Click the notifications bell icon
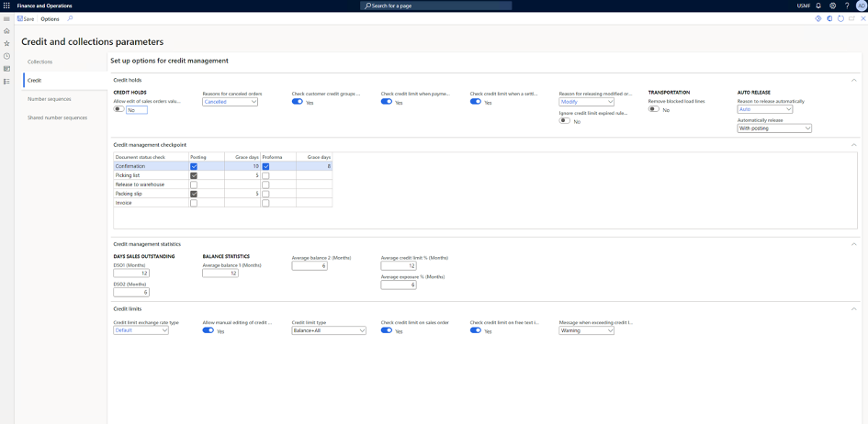 [x=818, y=6]
